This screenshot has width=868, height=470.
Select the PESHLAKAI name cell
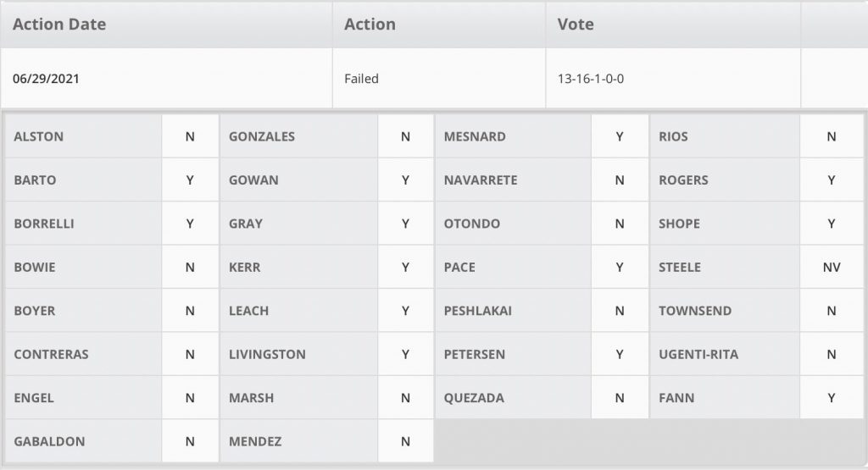click(x=478, y=311)
